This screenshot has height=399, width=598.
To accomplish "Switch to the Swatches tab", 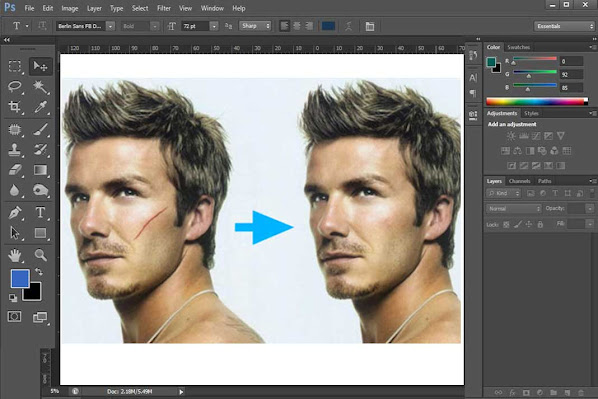I will 519,47.
